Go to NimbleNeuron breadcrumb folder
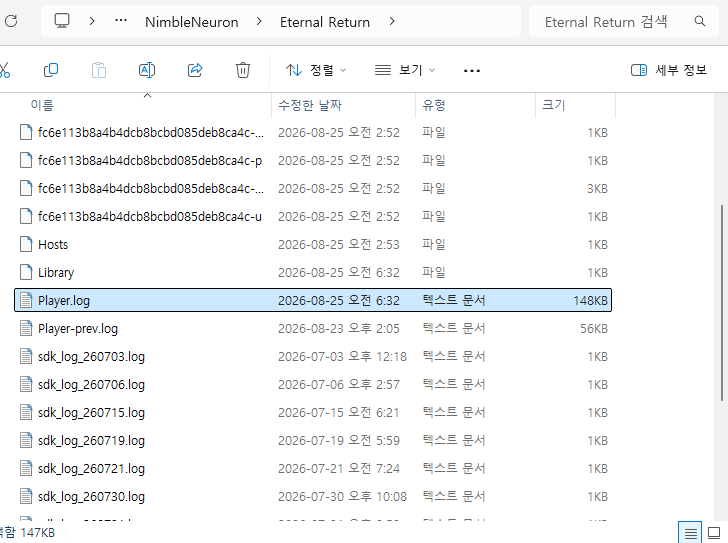Screen dimensions: 728x543 point(192,22)
